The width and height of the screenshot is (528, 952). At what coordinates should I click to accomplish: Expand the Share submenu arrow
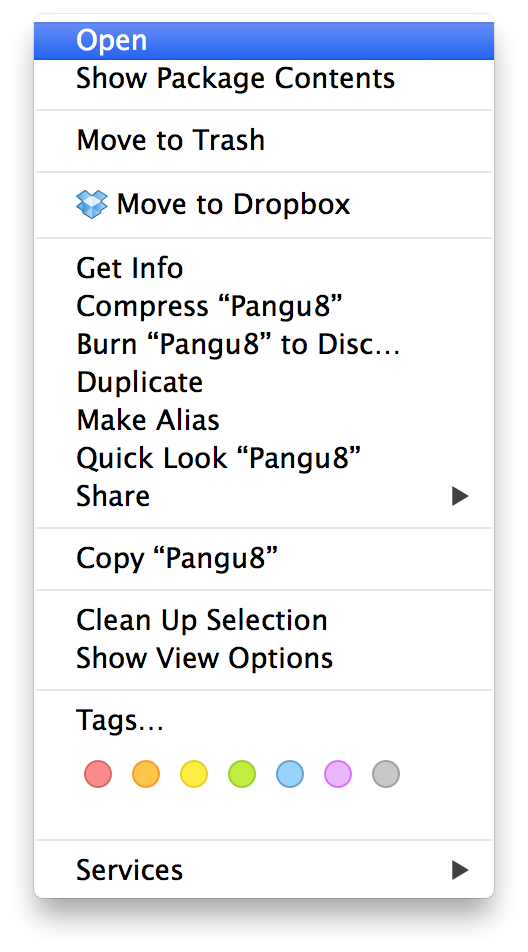coord(460,497)
